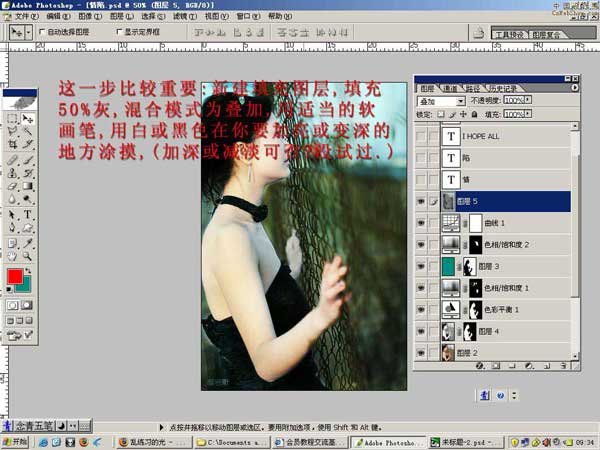Select the Slice tool
Image resolution: width=600 pixels, height=450 pixels.
(x=27, y=144)
